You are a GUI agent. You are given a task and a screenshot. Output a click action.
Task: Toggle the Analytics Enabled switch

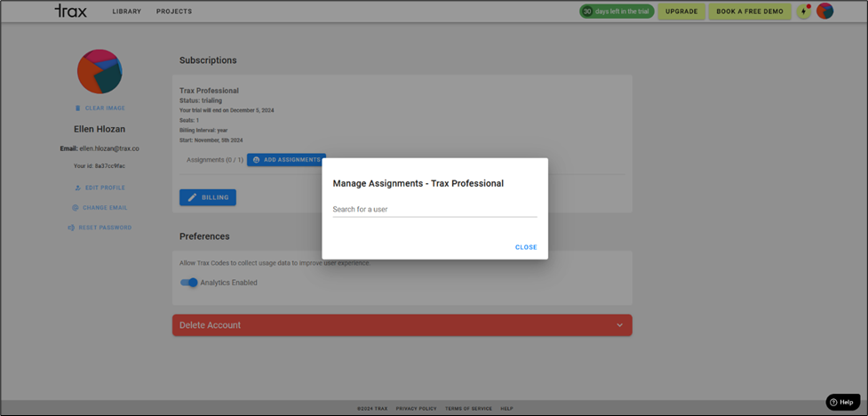coord(188,283)
